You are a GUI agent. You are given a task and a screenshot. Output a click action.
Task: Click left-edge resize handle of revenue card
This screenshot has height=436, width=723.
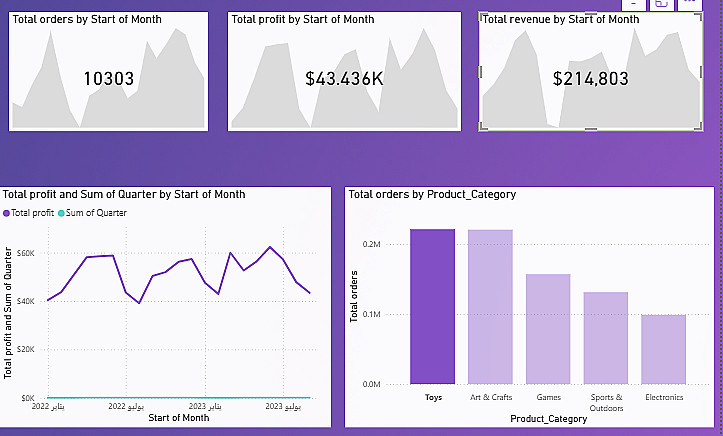coord(482,70)
